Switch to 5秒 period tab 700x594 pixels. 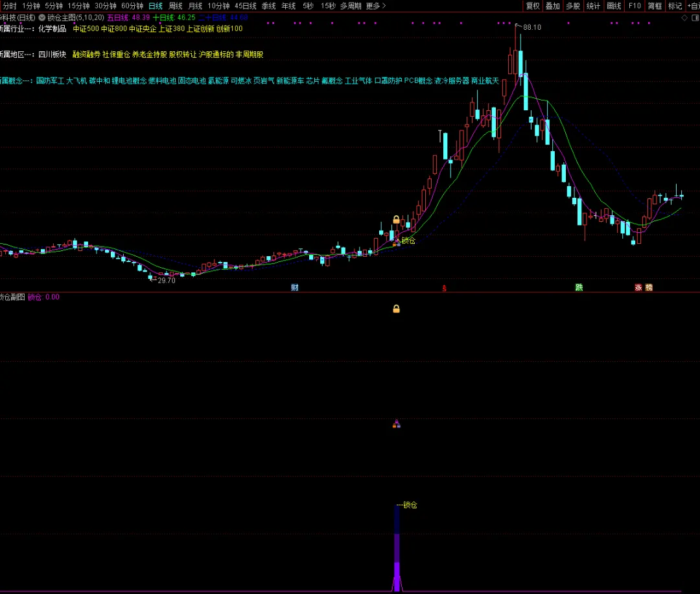[x=308, y=6]
